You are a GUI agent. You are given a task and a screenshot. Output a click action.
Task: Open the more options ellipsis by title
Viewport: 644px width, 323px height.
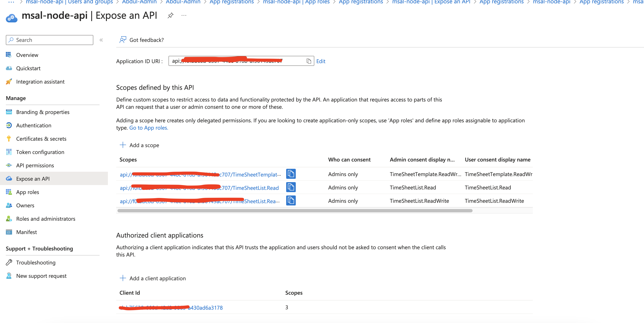[x=184, y=15]
